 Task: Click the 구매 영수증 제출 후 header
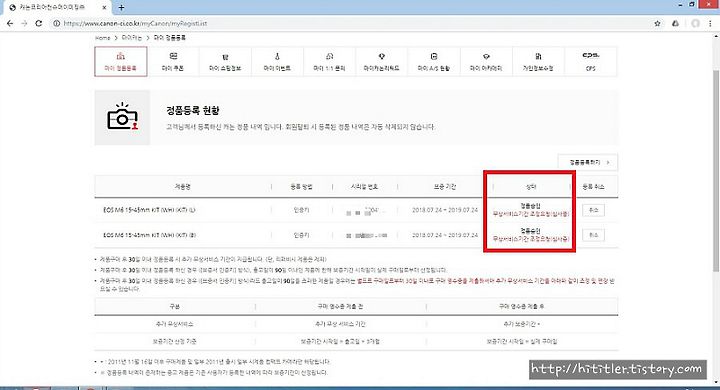(522, 306)
